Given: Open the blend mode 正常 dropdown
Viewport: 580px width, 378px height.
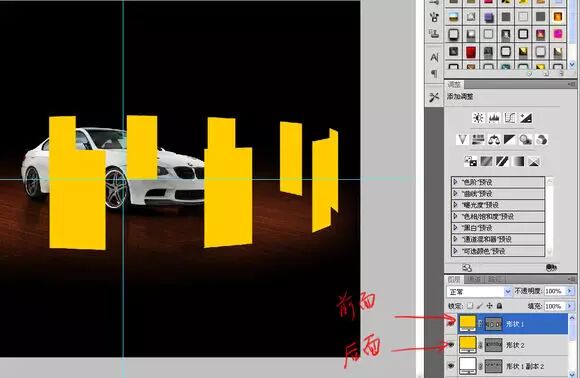Looking at the screenshot, I should point(479,292).
